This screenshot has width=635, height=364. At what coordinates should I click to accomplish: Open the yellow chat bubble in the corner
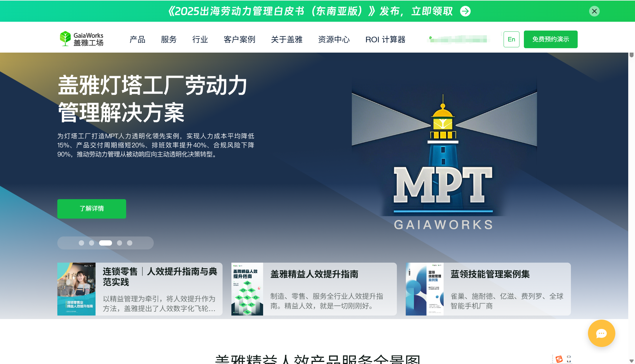point(601,333)
